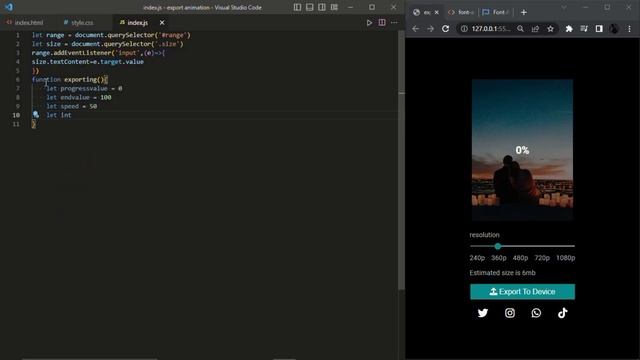The height and width of the screenshot is (360, 640).
Task: Share this page from the address bar
Action: click(535, 29)
